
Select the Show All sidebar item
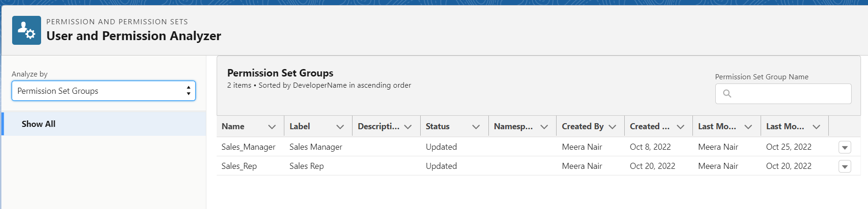tap(104, 124)
